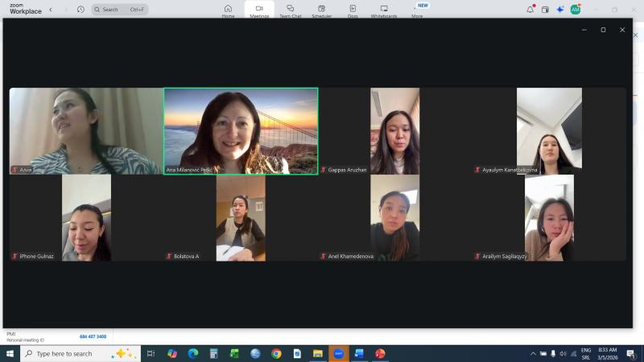Image resolution: width=644 pixels, height=362 pixels.
Task: Open the Whiteboards icon
Action: (x=384, y=10)
